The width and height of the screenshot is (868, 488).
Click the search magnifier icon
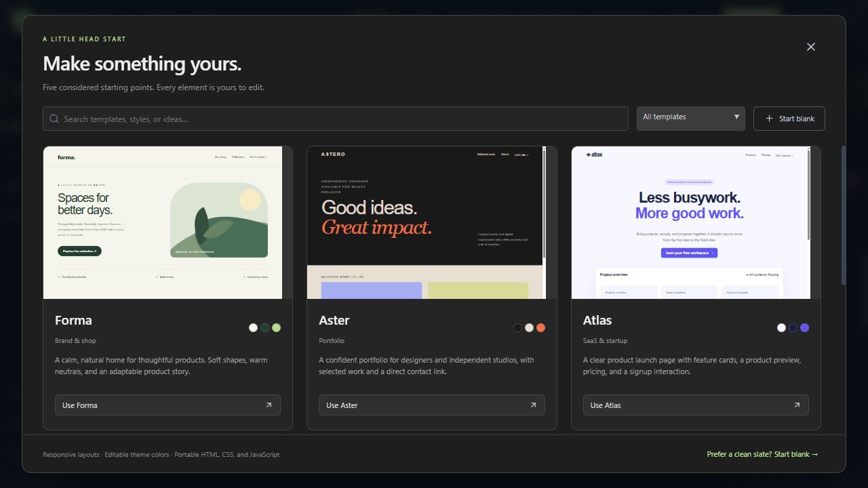point(54,119)
